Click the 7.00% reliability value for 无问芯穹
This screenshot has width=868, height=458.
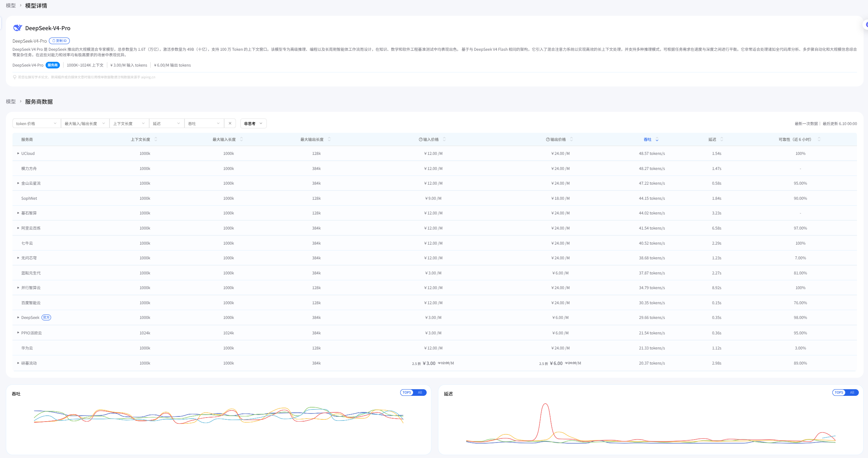800,258
